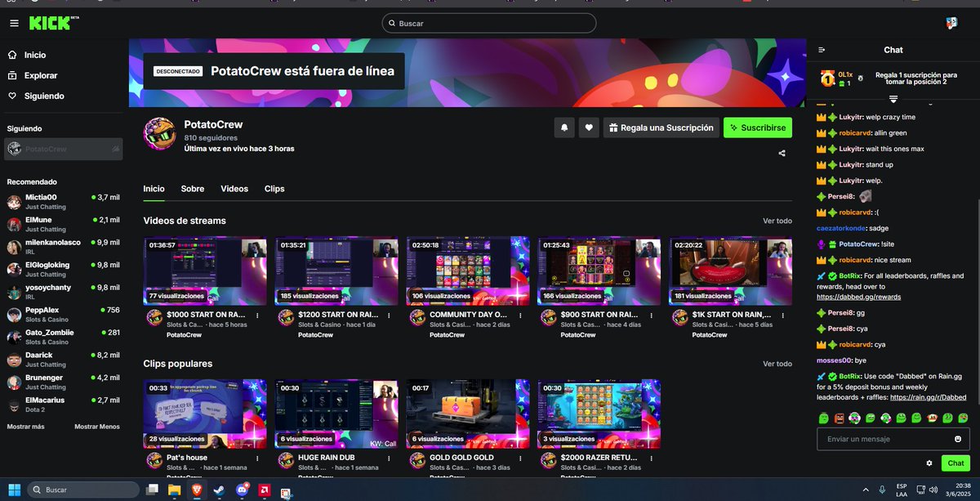Click Mostrar más in recommended list

[25, 427]
